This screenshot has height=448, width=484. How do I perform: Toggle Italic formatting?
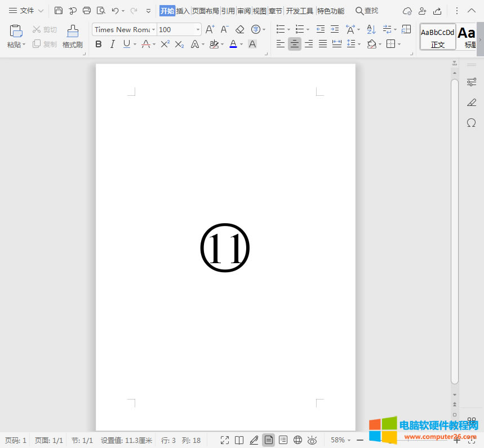pos(112,44)
